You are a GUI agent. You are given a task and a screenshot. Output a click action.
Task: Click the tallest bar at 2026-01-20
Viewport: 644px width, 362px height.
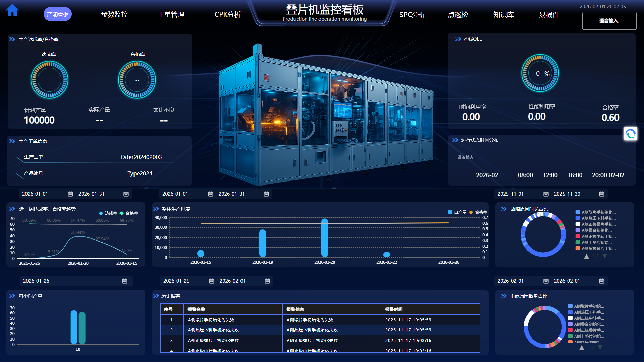[x=325, y=238]
